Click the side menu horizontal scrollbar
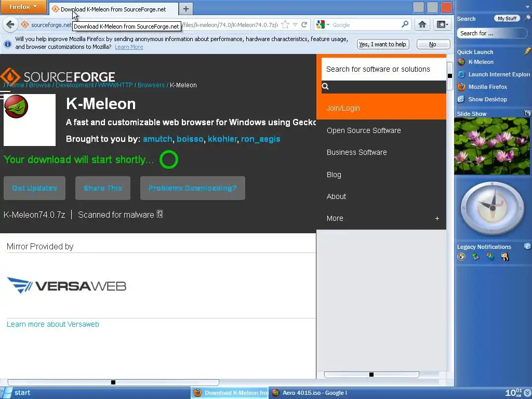This screenshot has height=399, width=532. coord(371,375)
